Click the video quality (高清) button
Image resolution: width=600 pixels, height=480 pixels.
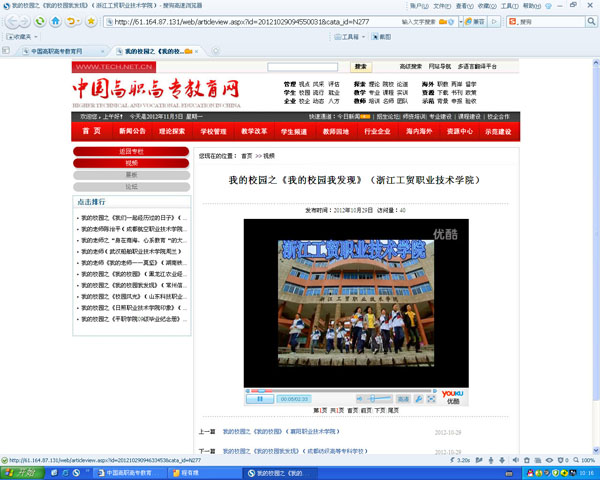click(x=403, y=399)
